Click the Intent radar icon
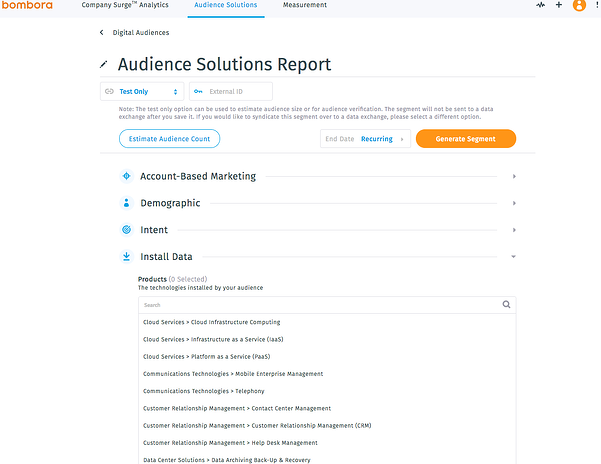This screenshot has height=464, width=601. point(126,230)
